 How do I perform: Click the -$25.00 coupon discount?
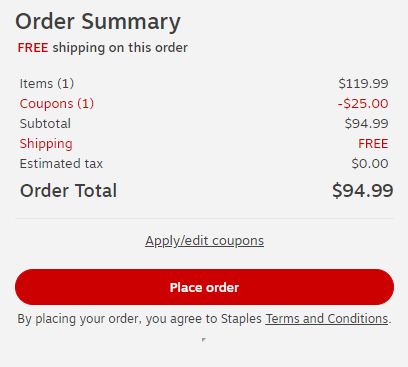363,103
